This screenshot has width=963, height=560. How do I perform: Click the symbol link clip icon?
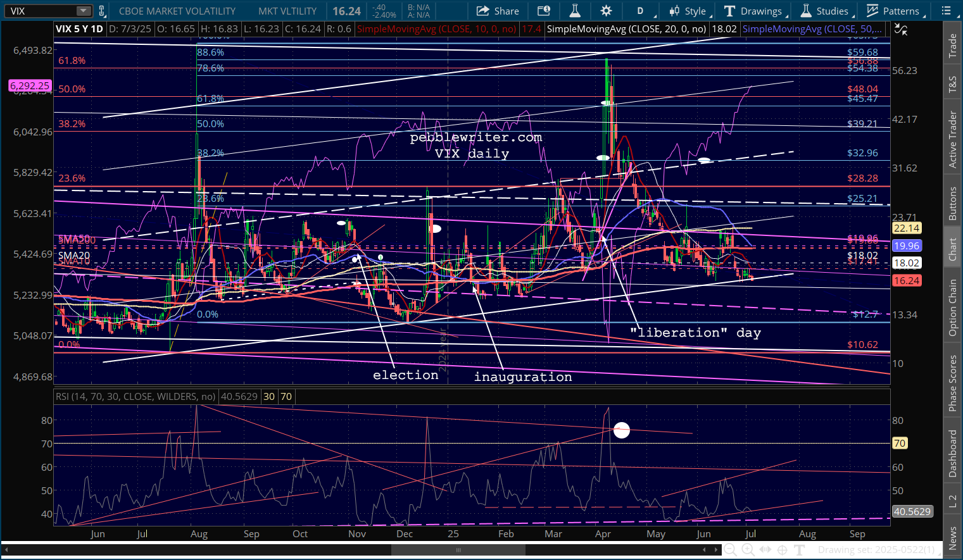(x=102, y=11)
